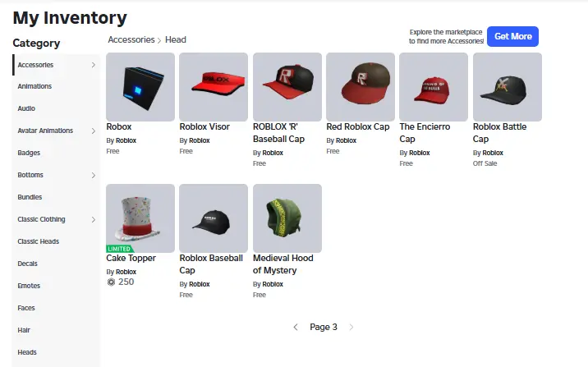Go to next page arrow
The height and width of the screenshot is (367, 588).
coord(351,328)
